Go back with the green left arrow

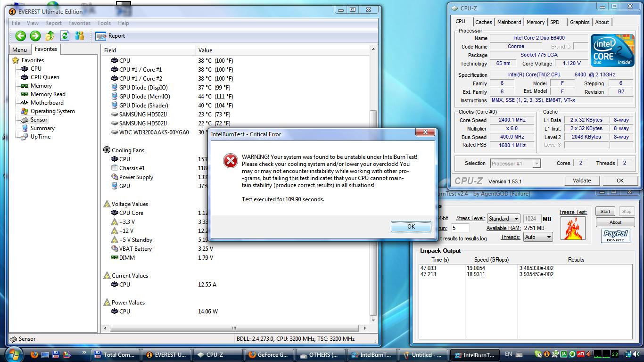point(20,36)
